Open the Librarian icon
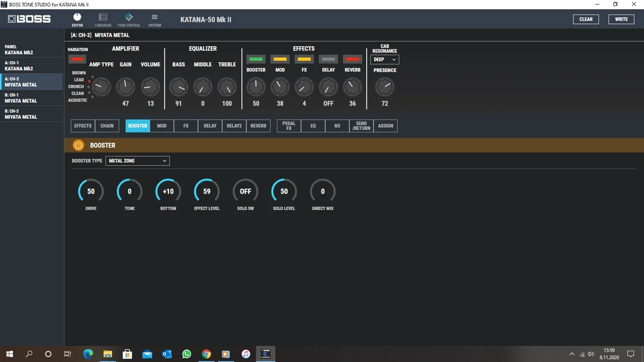 coord(103,20)
